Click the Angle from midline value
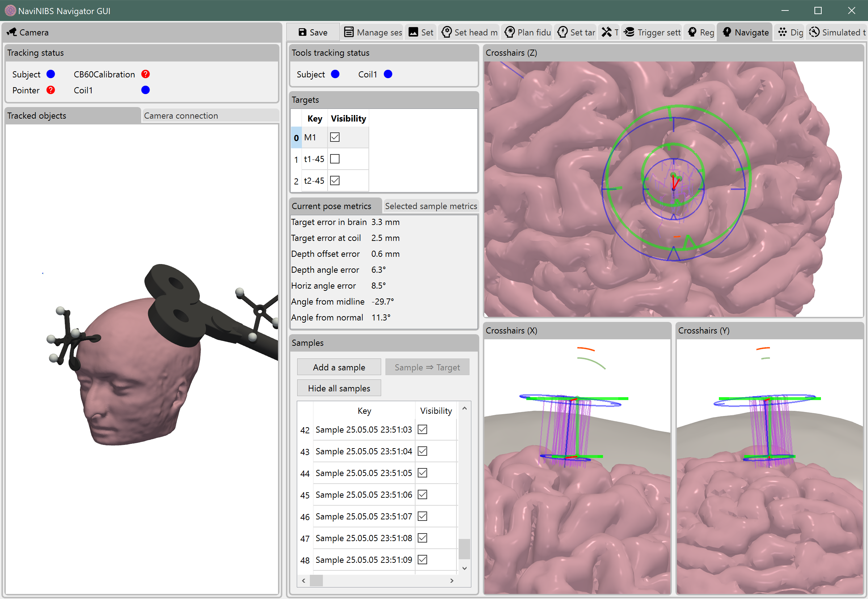Screen dimensions: 868x599 (x=383, y=302)
